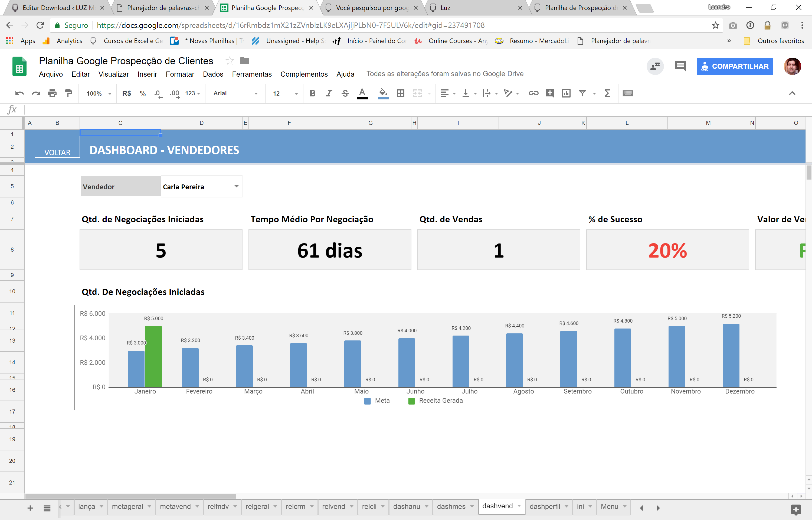
Task: Toggle strikethrough formatting
Action: (x=345, y=93)
